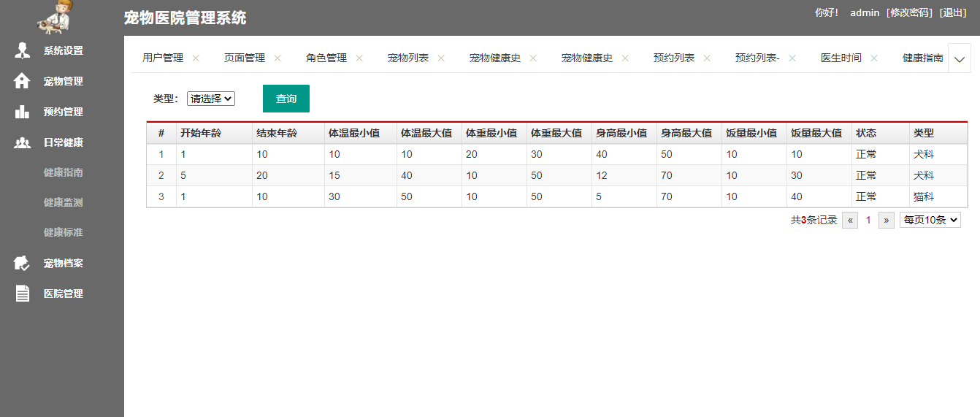Close the 医生时间 tab
Image resolution: width=980 pixels, height=417 pixels.
(x=874, y=58)
